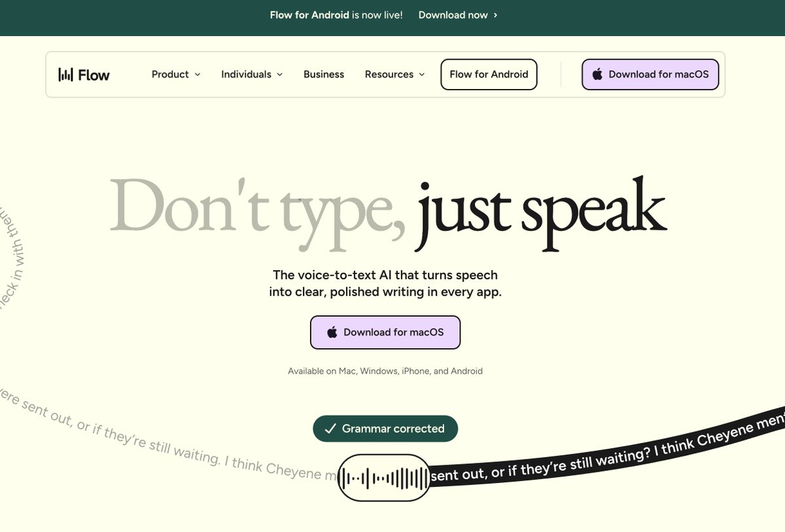This screenshot has width=785, height=532.
Task: Open the Individuals menu
Action: coord(252,75)
